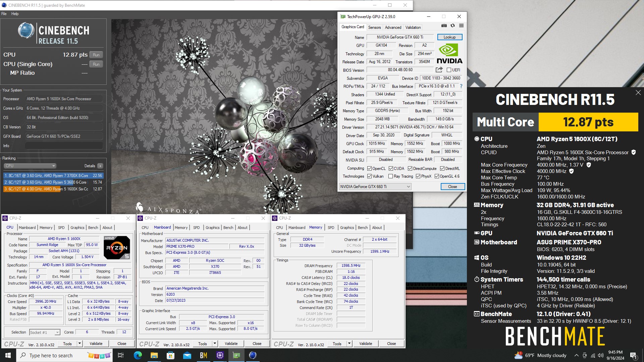Select Ryzen 7 3700X ranking entry

(53, 176)
